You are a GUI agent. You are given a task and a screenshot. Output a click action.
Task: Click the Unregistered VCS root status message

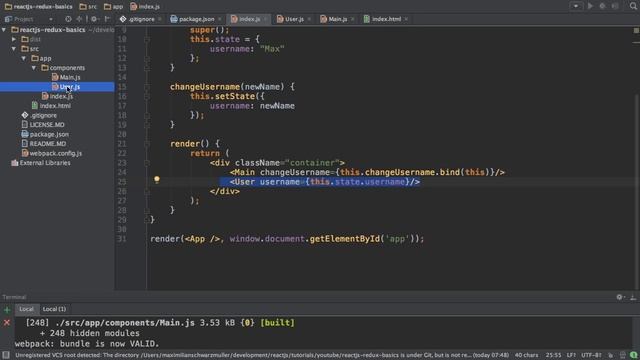coord(262,355)
